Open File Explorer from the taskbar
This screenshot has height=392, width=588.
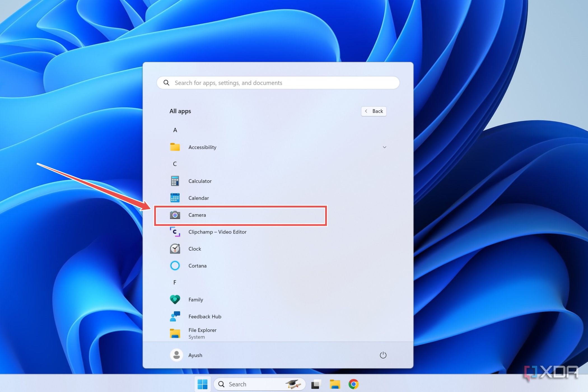click(x=335, y=384)
